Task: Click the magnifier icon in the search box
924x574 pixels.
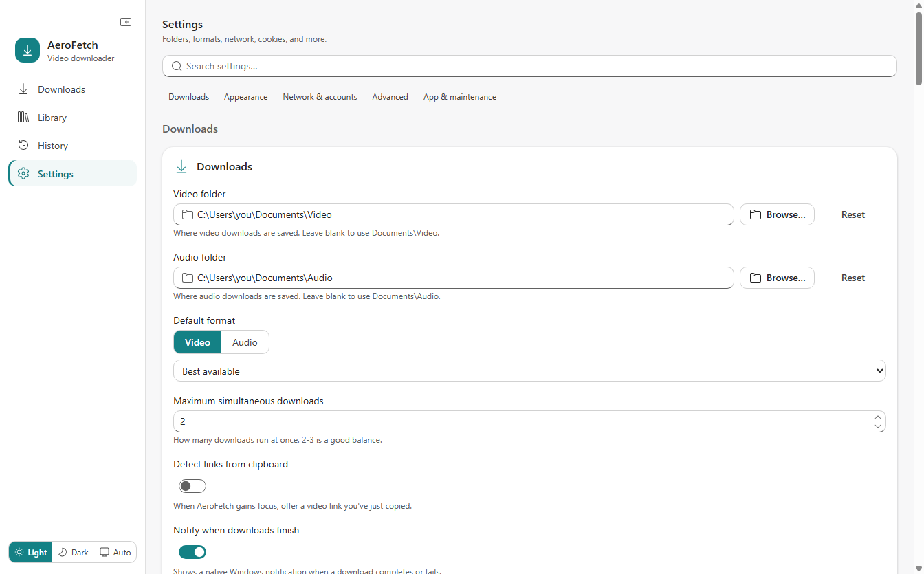Action: tap(177, 66)
